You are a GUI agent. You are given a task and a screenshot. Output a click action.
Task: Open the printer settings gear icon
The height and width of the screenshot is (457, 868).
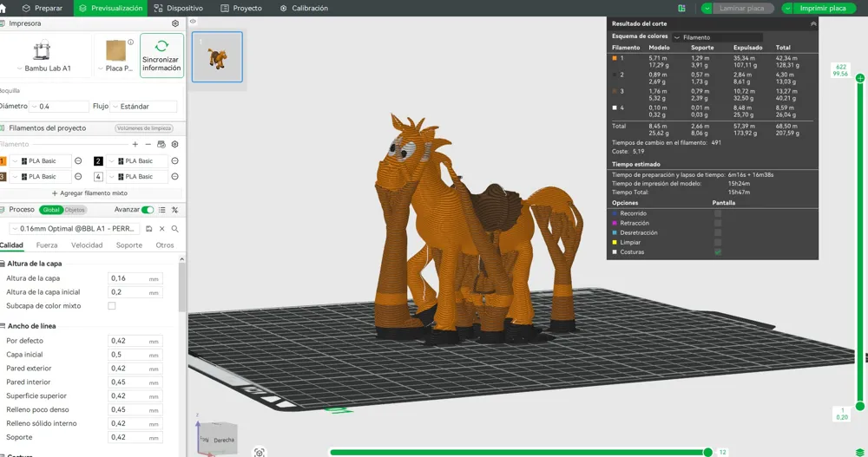point(175,23)
